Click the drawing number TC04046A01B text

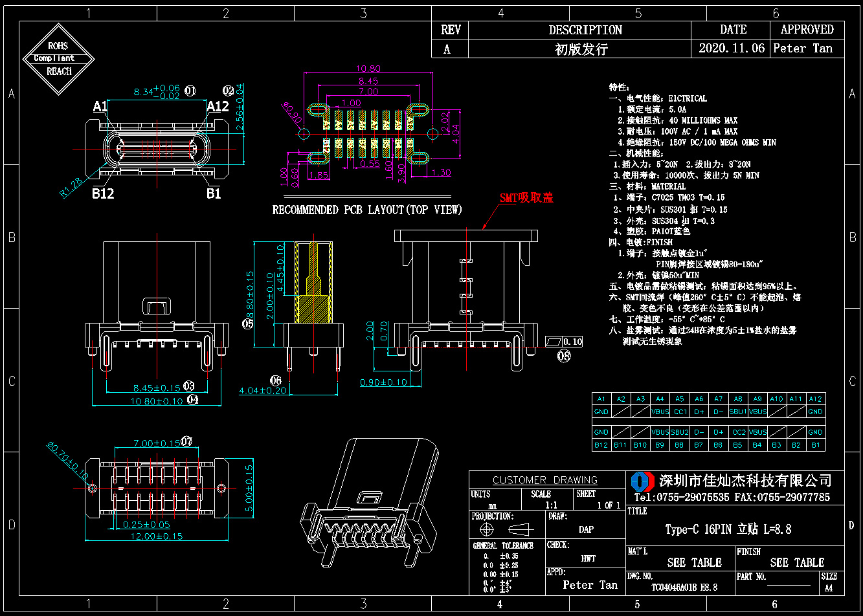click(685, 588)
